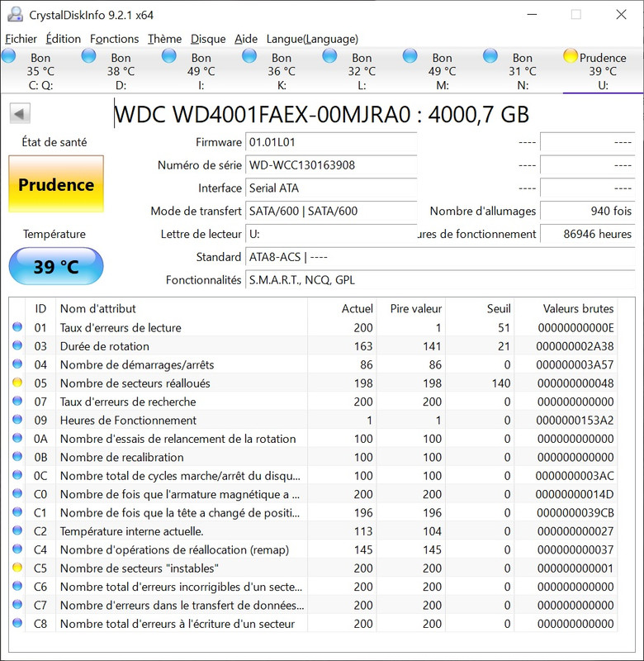Click status dot for attribute 0B recalibration
This screenshot has width=644, height=661.
(17, 456)
